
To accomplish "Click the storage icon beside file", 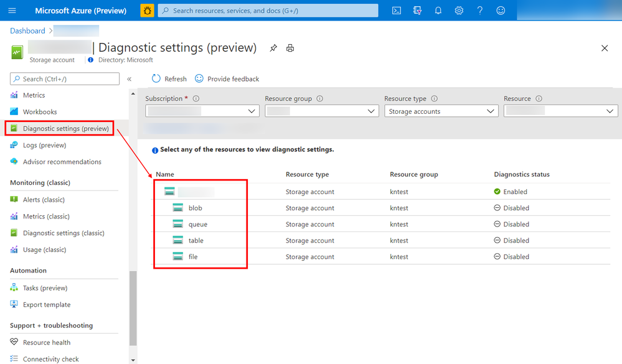I will tap(177, 256).
